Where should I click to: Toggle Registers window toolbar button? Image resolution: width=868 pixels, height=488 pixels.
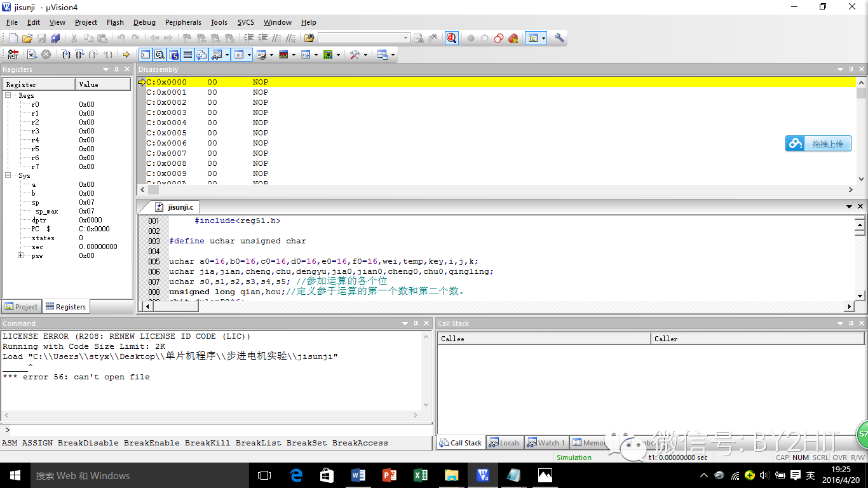pyautogui.click(x=187, y=55)
